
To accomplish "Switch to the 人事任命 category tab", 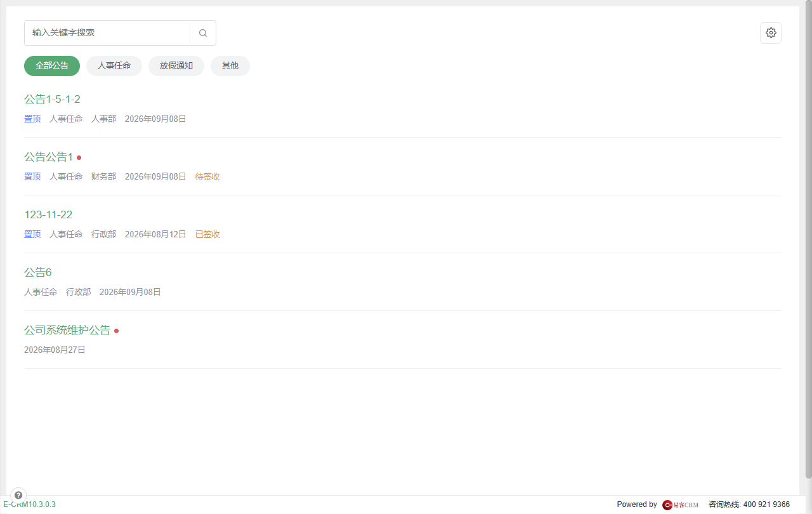I will (114, 66).
